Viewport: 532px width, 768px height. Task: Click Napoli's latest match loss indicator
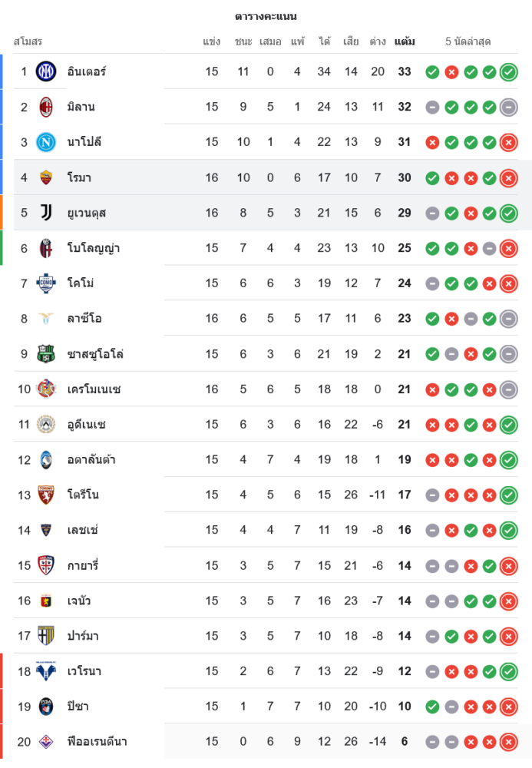(x=508, y=142)
